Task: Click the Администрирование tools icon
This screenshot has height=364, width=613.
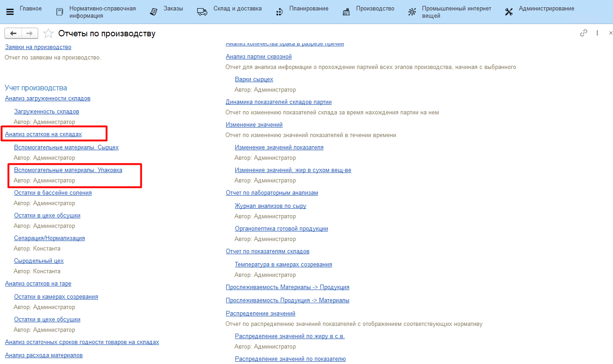Action: [509, 12]
